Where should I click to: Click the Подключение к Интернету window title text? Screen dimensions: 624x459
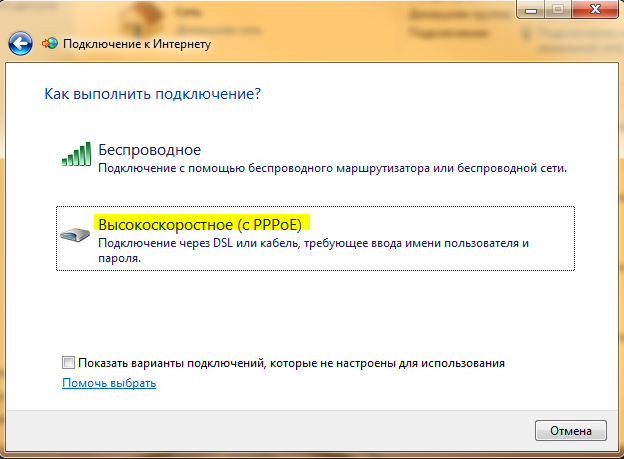click(137, 45)
